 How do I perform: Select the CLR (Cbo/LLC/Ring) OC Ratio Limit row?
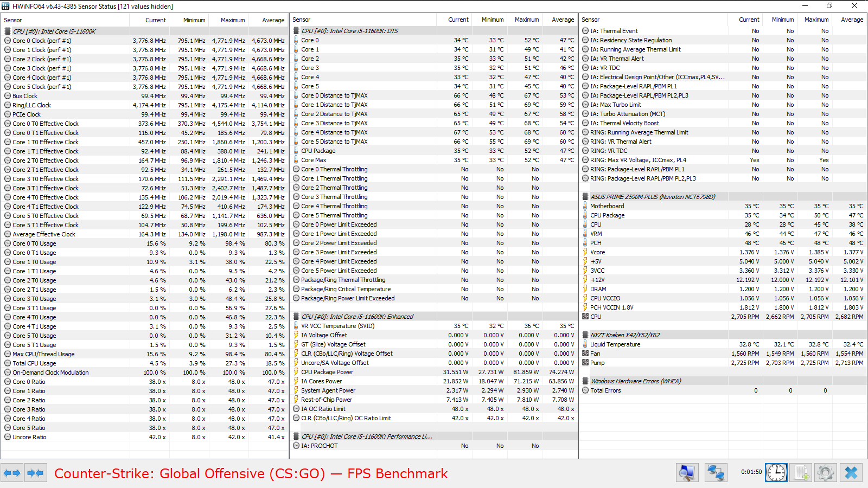(434, 418)
